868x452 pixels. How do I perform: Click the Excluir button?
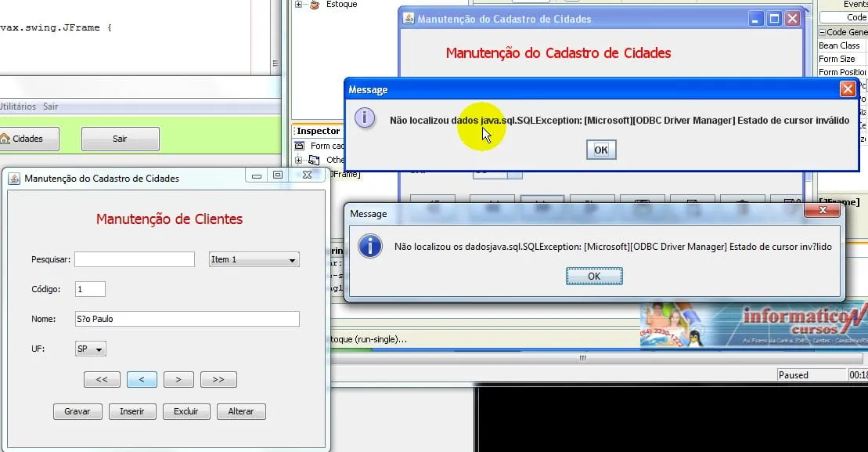[x=186, y=411]
